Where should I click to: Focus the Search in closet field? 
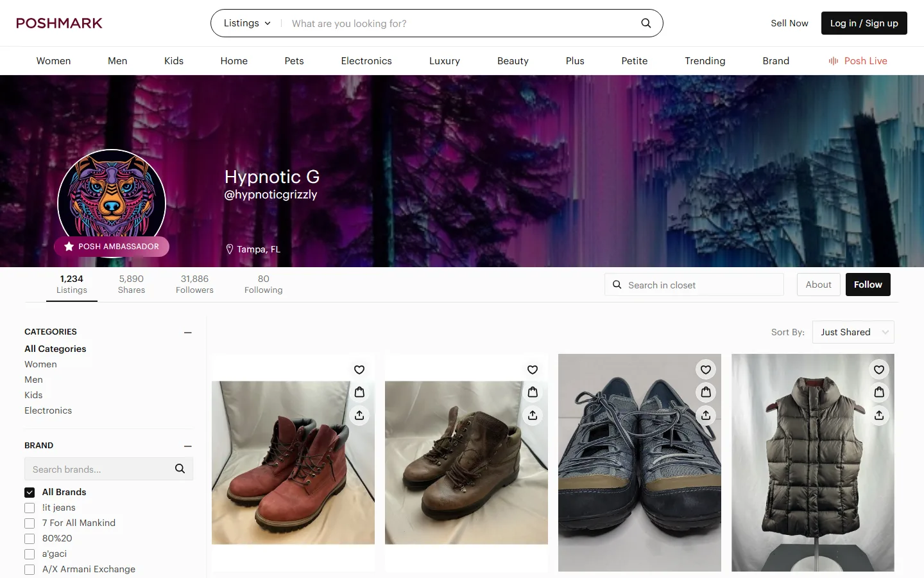[x=694, y=285]
